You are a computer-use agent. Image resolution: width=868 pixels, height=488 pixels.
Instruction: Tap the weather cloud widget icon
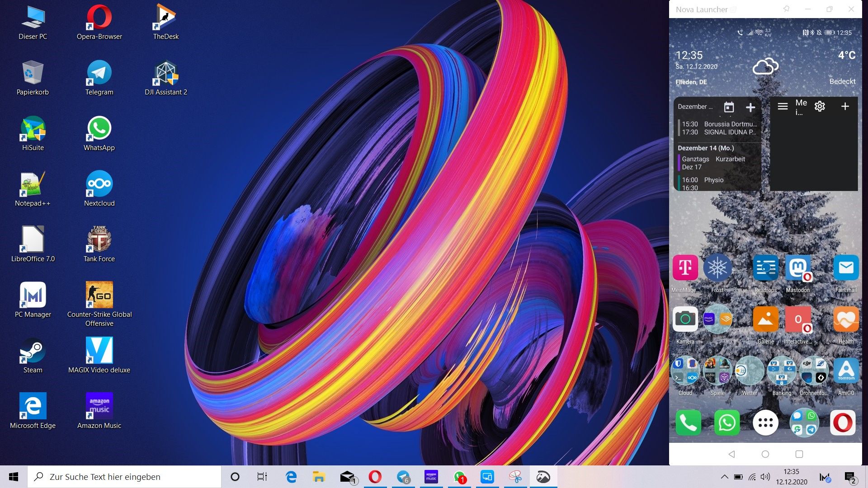(x=765, y=66)
